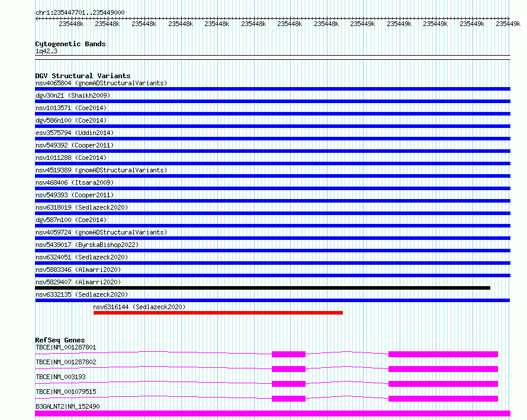Open nsv6318019 (Sedlazeck2020) label

(x=82, y=207)
